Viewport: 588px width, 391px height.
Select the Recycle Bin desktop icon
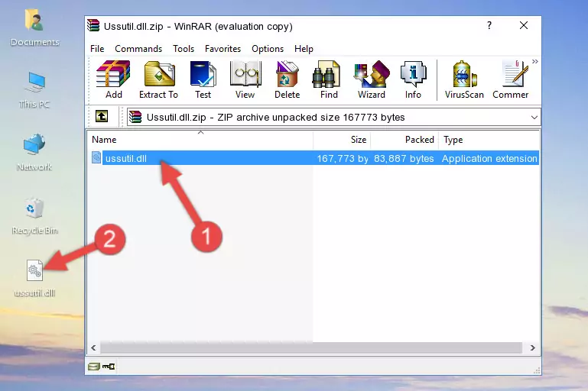coord(35,216)
